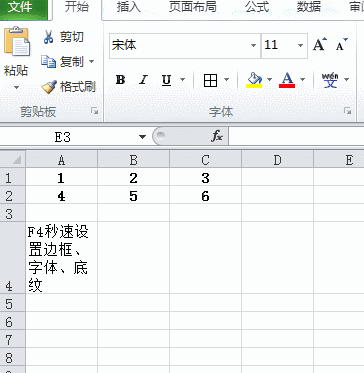Click the Increase Font Size icon
The image size is (364, 373).
point(319,45)
